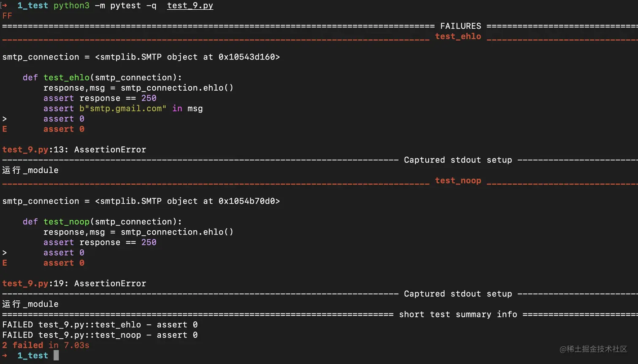Screen dimensions: 638x364
Task: Click the FAILED test_9.py::test_noop summary line
Action: (x=100, y=335)
